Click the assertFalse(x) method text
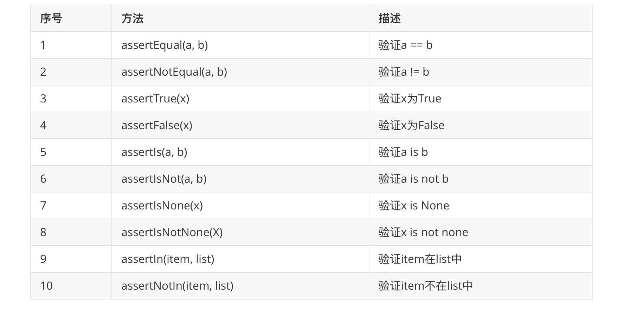Image resolution: width=644 pixels, height=309 pixels. pos(157,125)
